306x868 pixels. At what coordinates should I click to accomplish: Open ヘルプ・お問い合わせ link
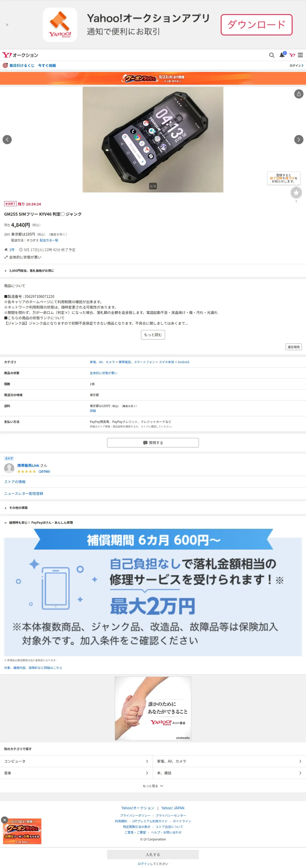(x=166, y=832)
